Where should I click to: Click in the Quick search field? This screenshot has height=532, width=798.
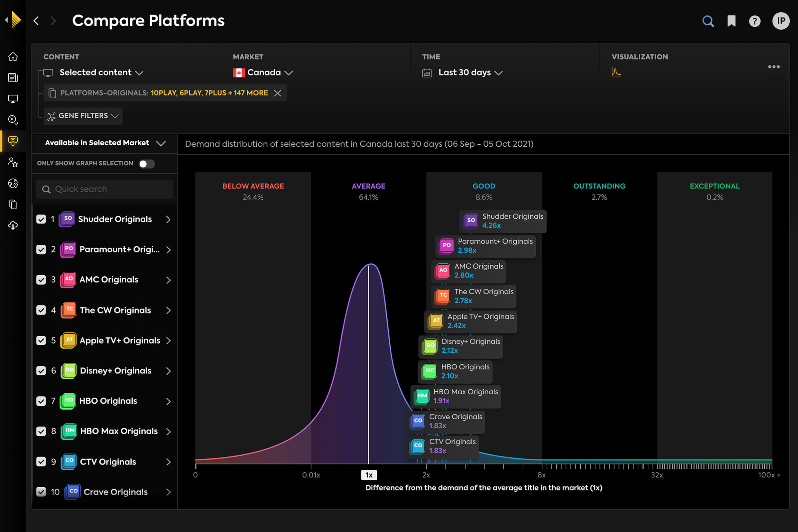coord(104,189)
